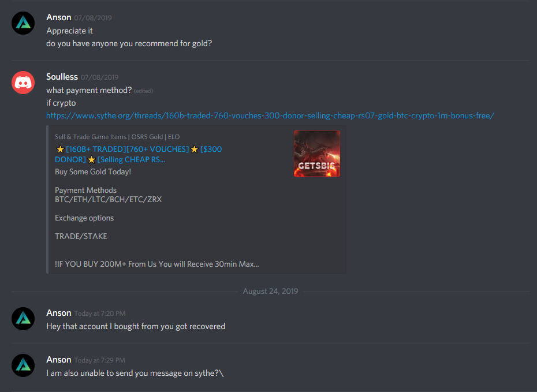Select message 'do you have anyone you recommend for gold?'
This screenshot has height=392, width=537.
[129, 43]
